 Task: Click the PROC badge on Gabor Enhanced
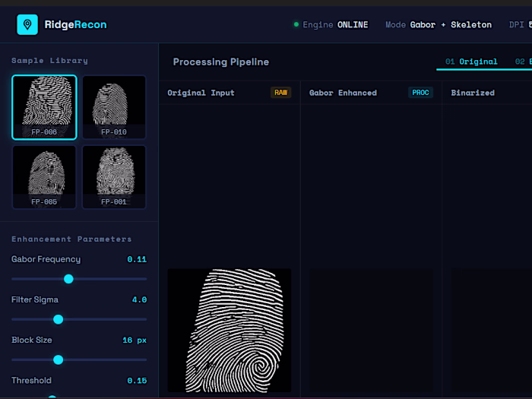coord(420,93)
